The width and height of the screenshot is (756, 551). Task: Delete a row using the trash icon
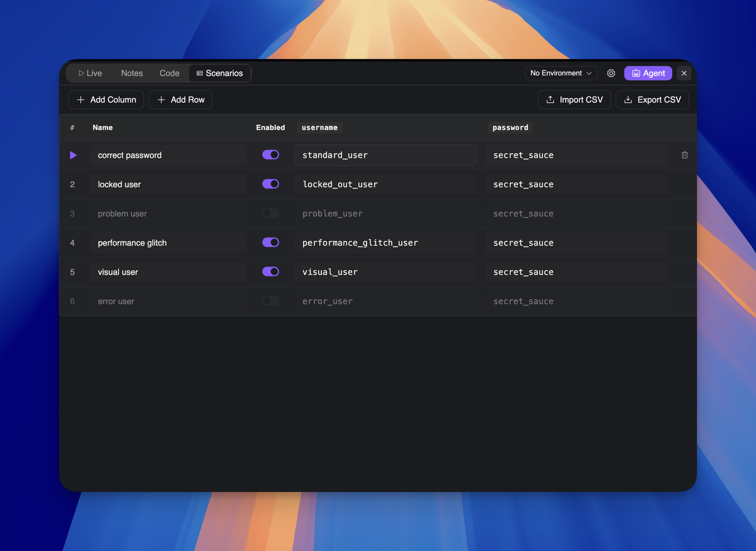coord(685,155)
